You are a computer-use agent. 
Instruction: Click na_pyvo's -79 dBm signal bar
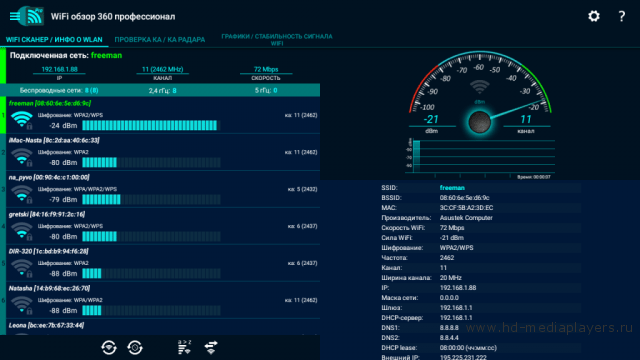(151, 199)
